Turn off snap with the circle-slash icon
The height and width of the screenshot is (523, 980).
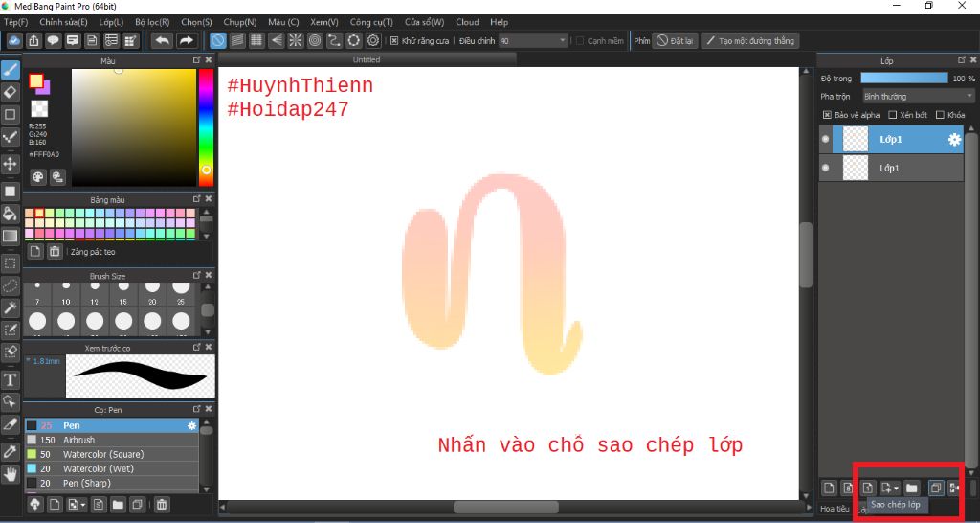point(217,40)
